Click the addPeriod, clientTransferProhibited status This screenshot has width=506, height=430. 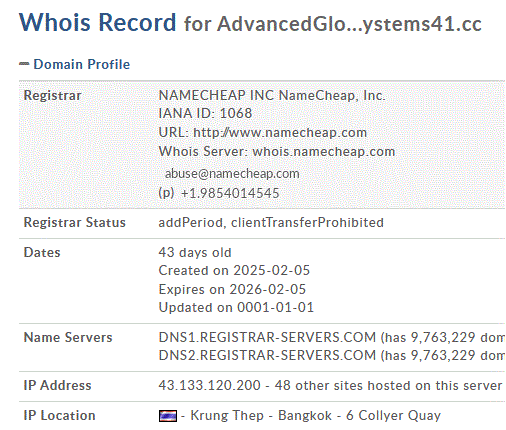click(x=271, y=222)
